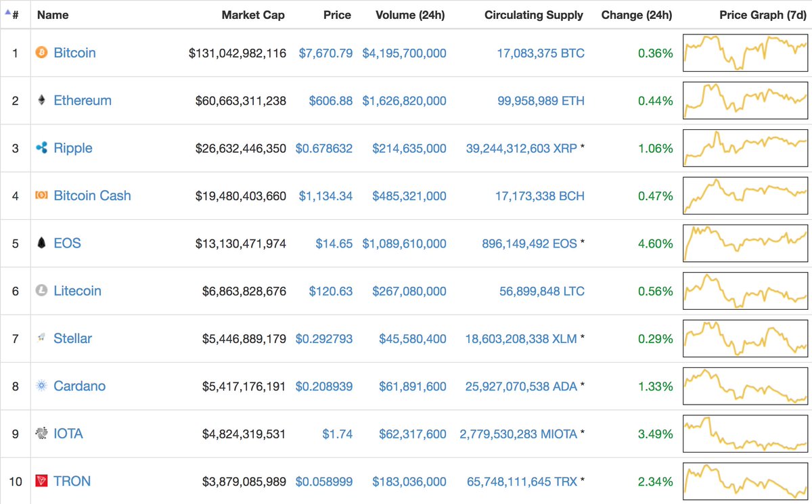Sort by Volume (24h) column header
The image size is (812, 504).
tap(410, 15)
